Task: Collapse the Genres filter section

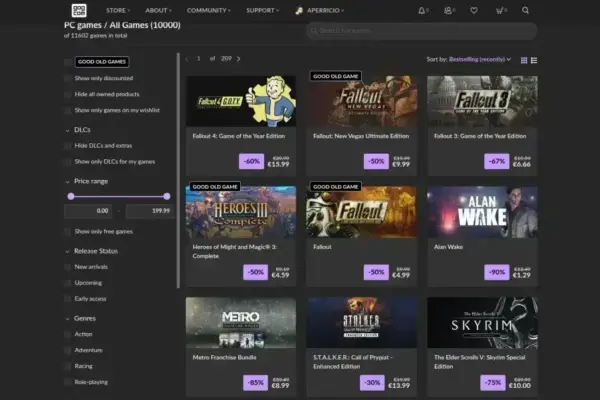Action: coord(80,318)
